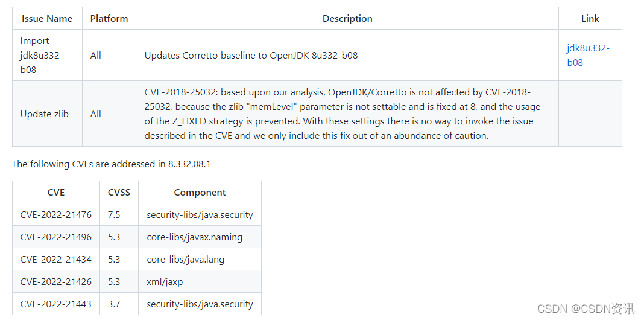Select the CVE-2022-21434 cell
This screenshot has height=320, width=644.
[x=56, y=259]
